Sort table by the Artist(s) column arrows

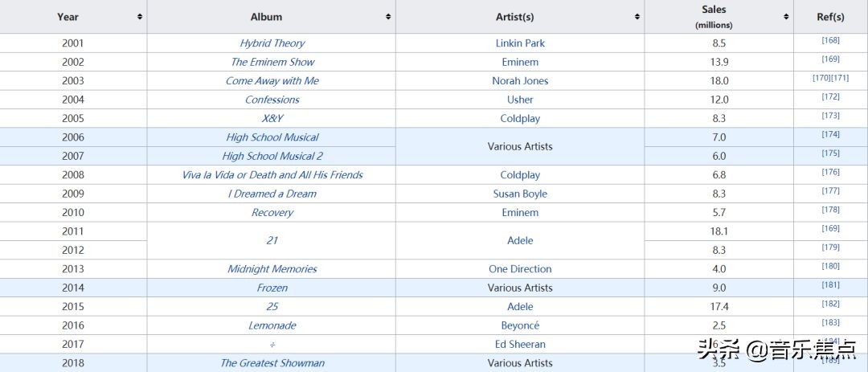637,17
